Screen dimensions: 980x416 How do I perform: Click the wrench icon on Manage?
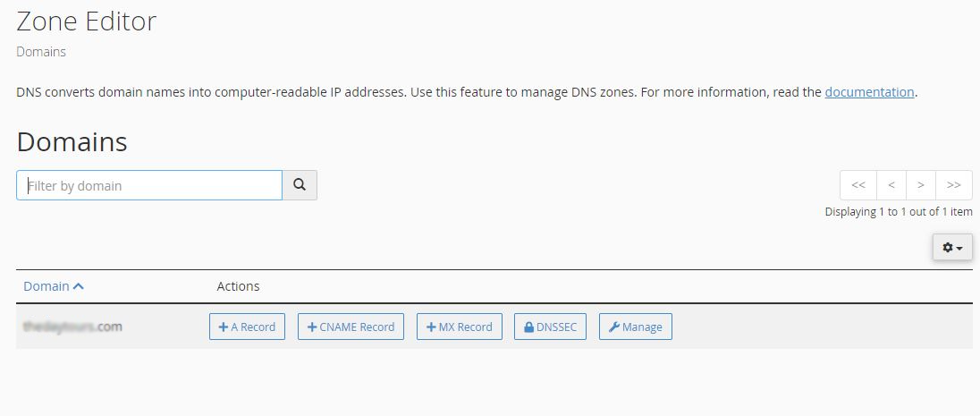(x=613, y=327)
